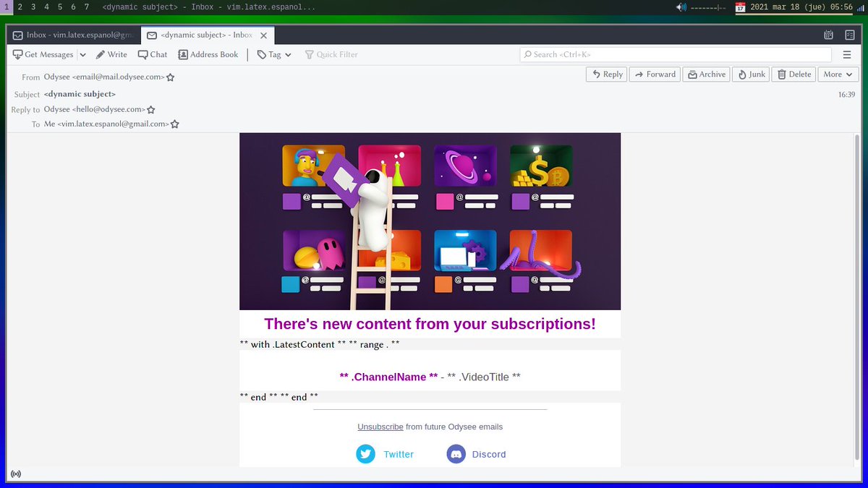Forward this message
Image resolution: width=868 pixels, height=488 pixels.
[x=655, y=74]
